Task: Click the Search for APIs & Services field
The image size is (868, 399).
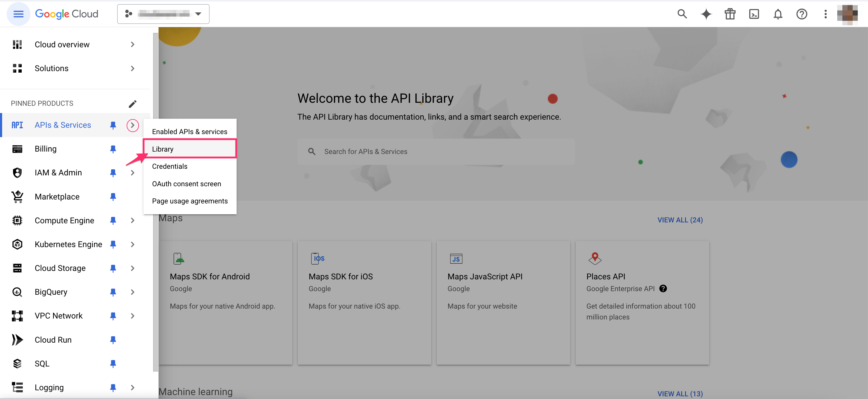Action: point(435,151)
